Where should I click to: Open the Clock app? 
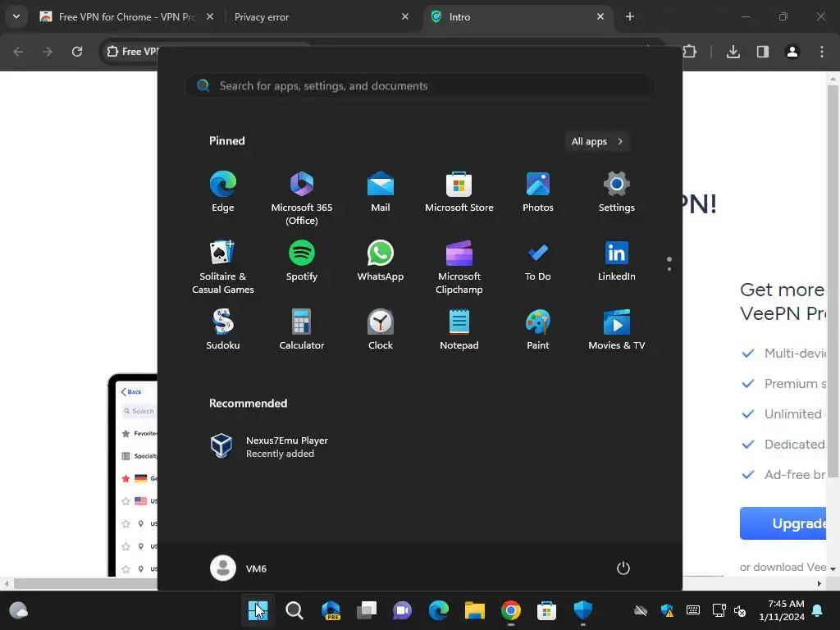point(381,330)
